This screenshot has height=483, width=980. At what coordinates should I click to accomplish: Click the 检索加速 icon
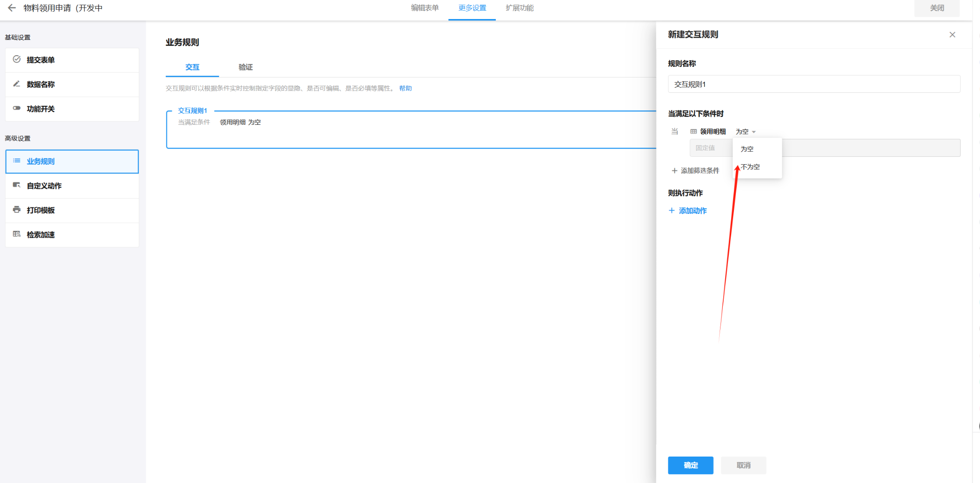tap(17, 234)
